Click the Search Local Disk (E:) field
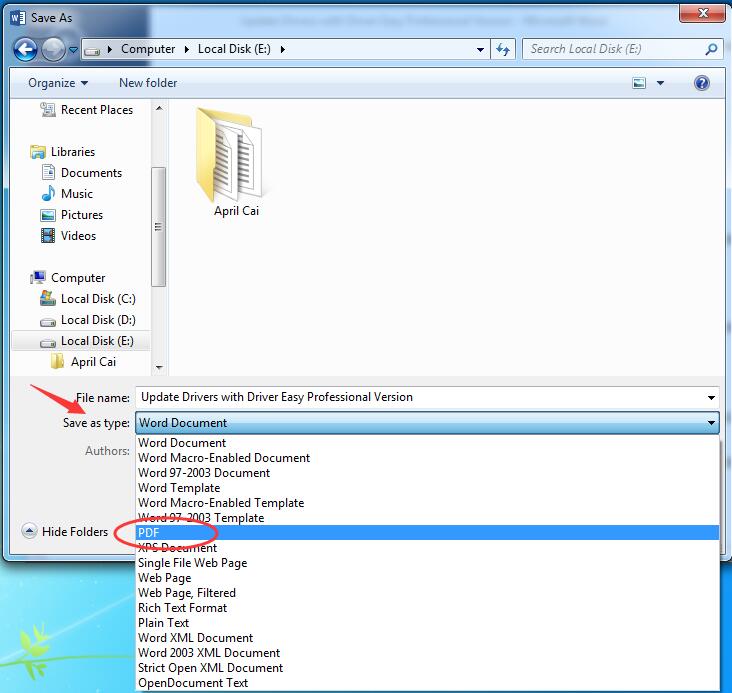 coord(610,49)
